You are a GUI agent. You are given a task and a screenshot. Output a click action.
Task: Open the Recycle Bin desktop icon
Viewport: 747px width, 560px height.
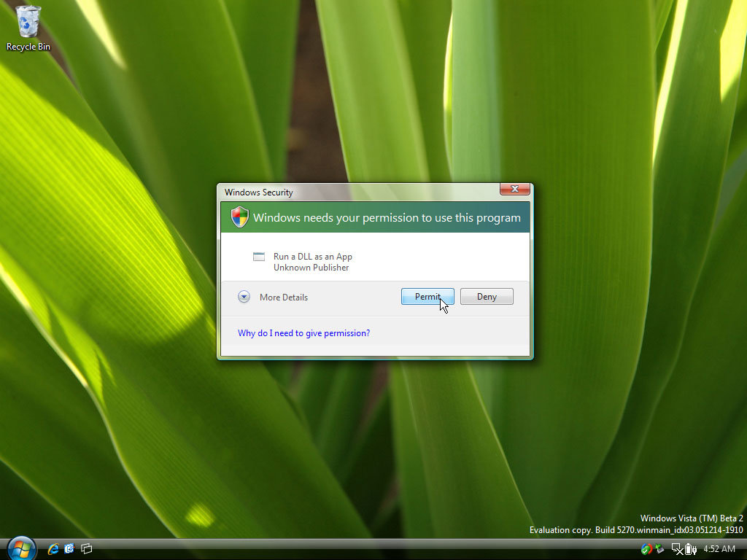pyautogui.click(x=28, y=28)
